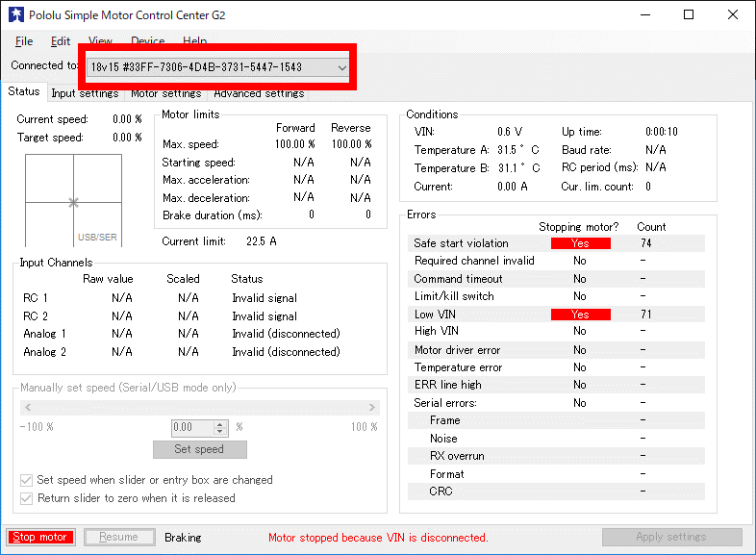756x555 pixels.
Task: Click the High VIN row label
Action: click(x=437, y=331)
